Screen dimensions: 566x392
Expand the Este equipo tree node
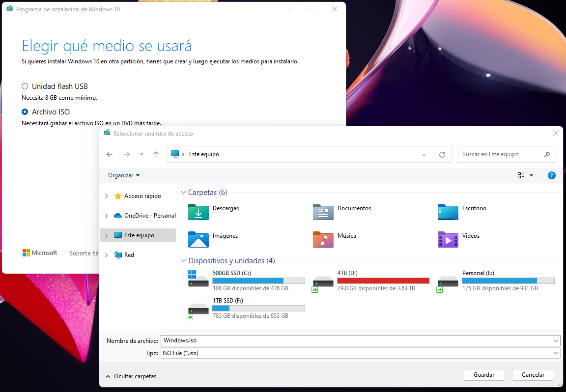point(106,235)
